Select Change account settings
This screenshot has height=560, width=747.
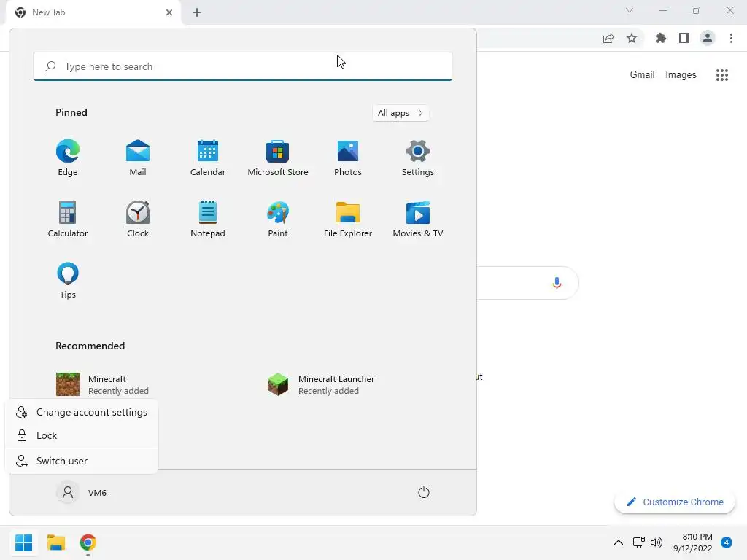coord(82,413)
